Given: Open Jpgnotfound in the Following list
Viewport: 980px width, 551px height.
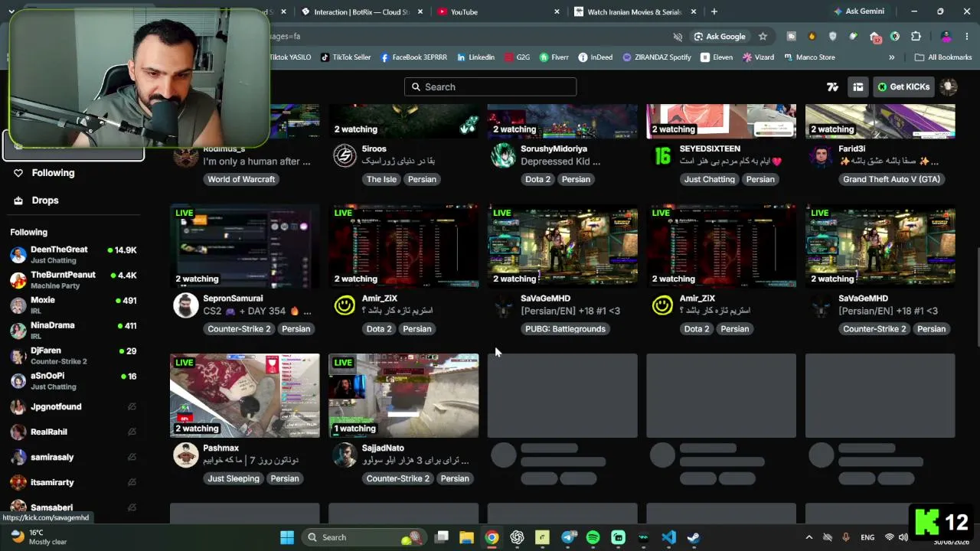Looking at the screenshot, I should coord(73,407).
